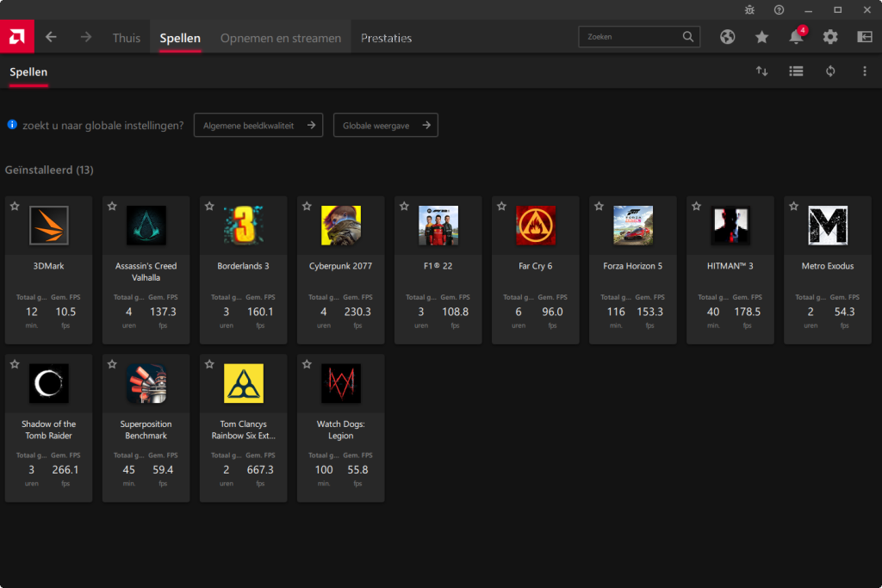Select the Spellen main tab
This screenshot has height=588, width=882.
tap(180, 38)
